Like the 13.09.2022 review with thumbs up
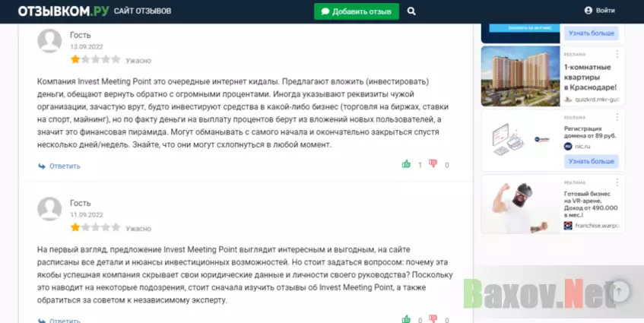Viewport: 644px width, 323px height. click(x=406, y=165)
